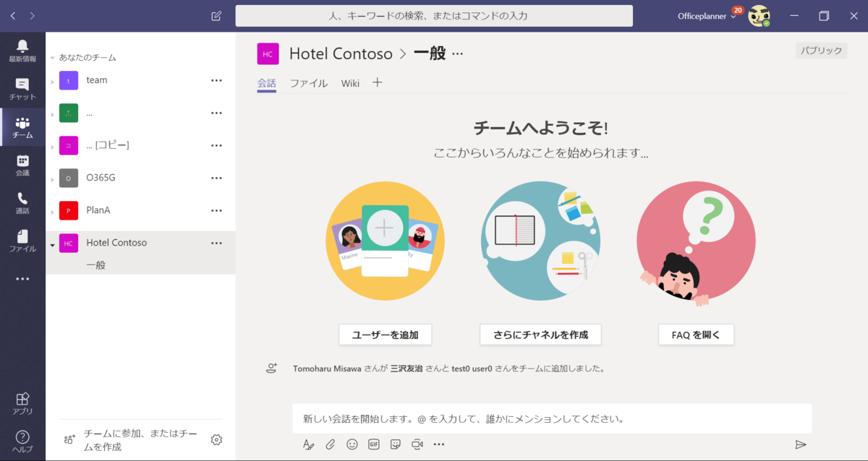
Task: Start a Meet now video call icon
Action: tap(417, 444)
